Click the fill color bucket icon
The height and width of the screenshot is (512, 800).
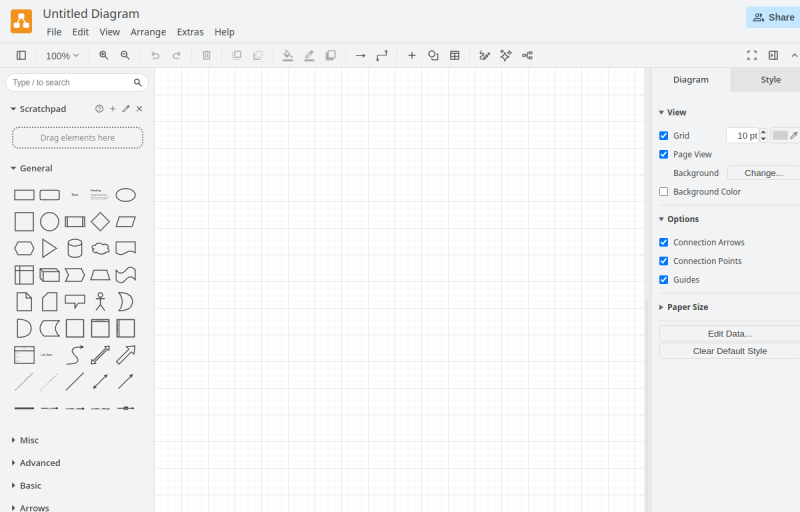288,56
